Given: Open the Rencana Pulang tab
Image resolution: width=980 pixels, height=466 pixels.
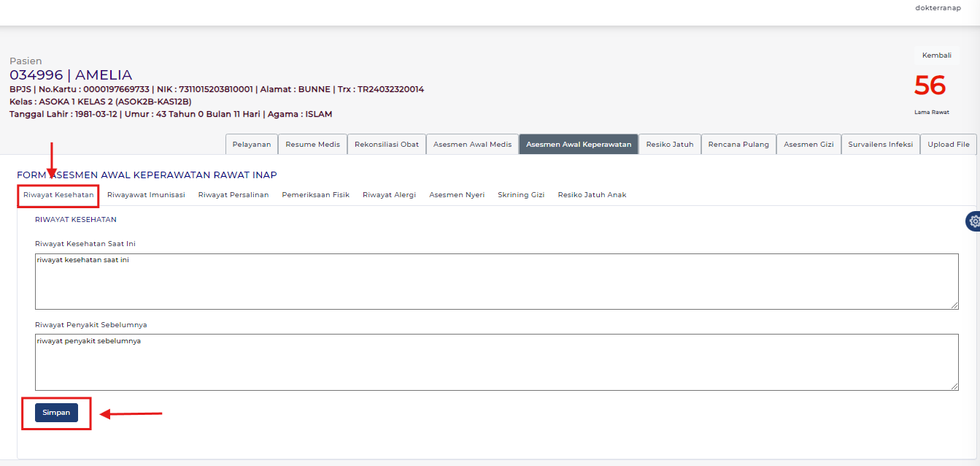Looking at the screenshot, I should [x=738, y=144].
